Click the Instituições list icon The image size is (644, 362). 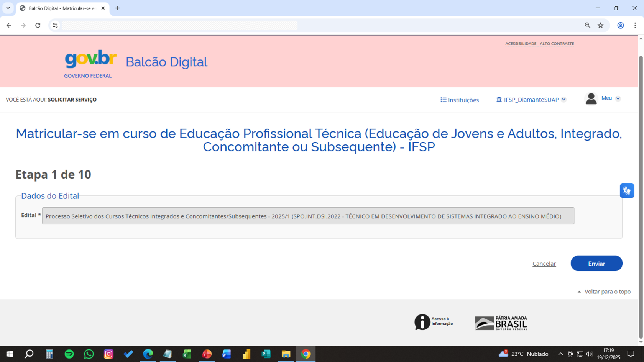(443, 100)
